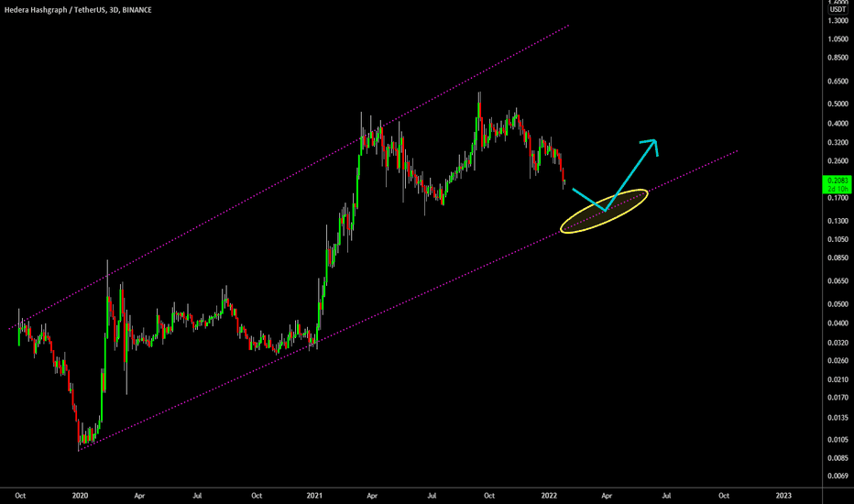Select the upper dotted magenta channel line
The image size is (854, 504).
pyautogui.click(x=289, y=177)
